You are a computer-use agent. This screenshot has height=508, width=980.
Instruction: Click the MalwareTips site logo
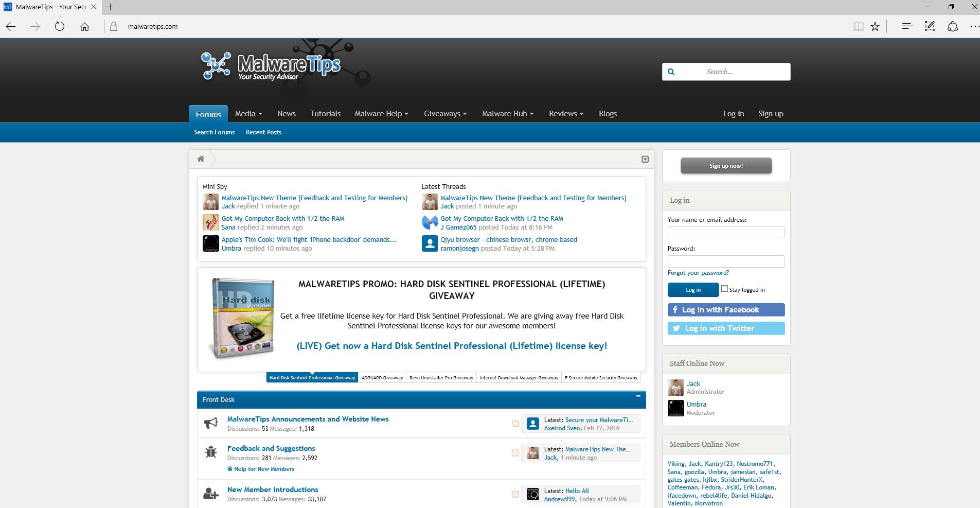[271, 66]
